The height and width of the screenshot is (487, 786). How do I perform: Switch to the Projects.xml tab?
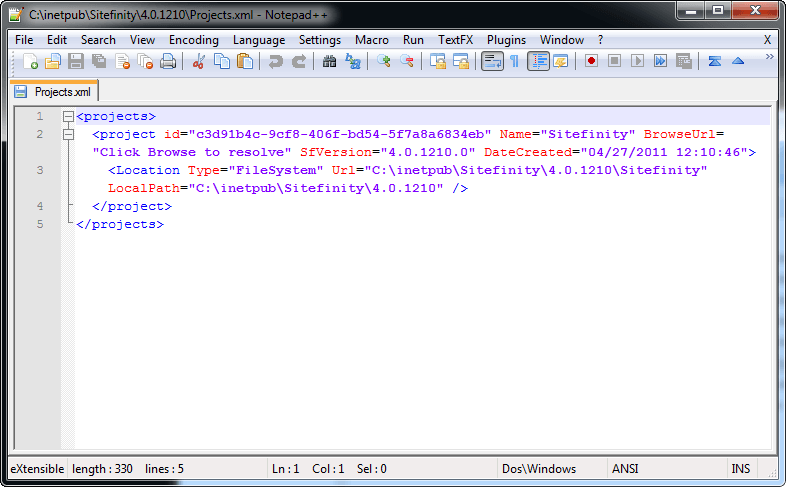click(x=55, y=91)
